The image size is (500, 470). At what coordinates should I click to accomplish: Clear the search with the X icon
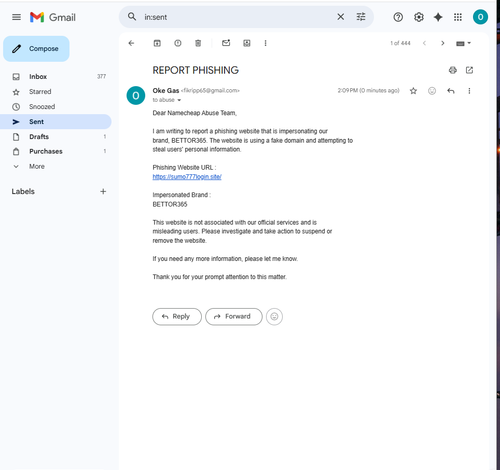click(340, 17)
